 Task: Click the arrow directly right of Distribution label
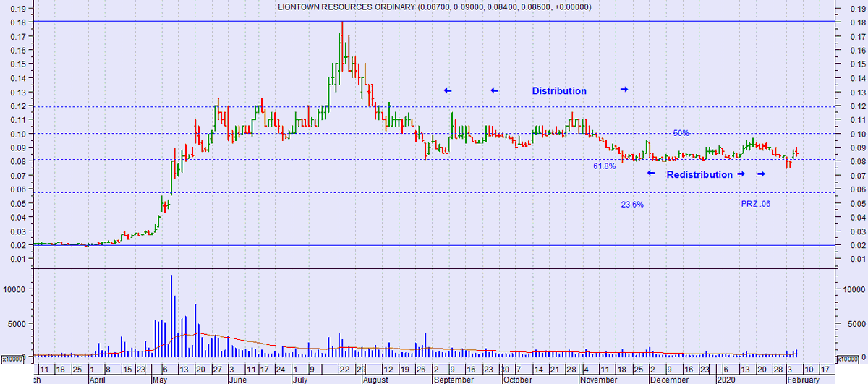(624, 89)
